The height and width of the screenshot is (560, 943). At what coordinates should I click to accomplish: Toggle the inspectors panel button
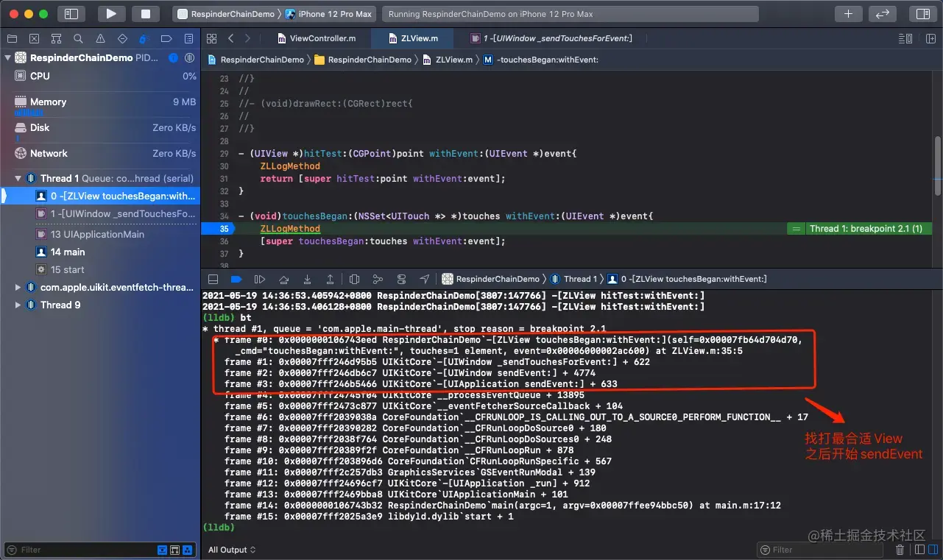tap(922, 14)
